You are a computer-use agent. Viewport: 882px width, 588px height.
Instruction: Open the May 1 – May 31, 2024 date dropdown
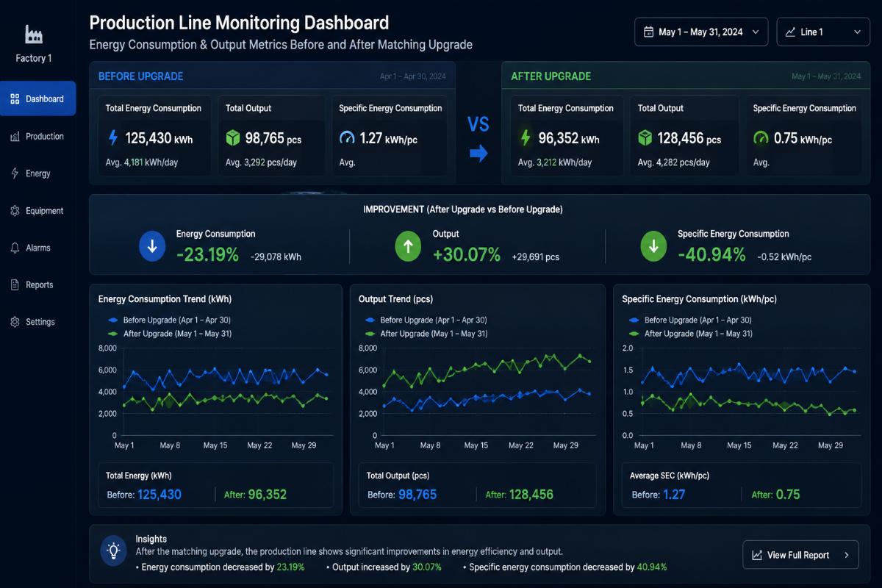pyautogui.click(x=701, y=32)
